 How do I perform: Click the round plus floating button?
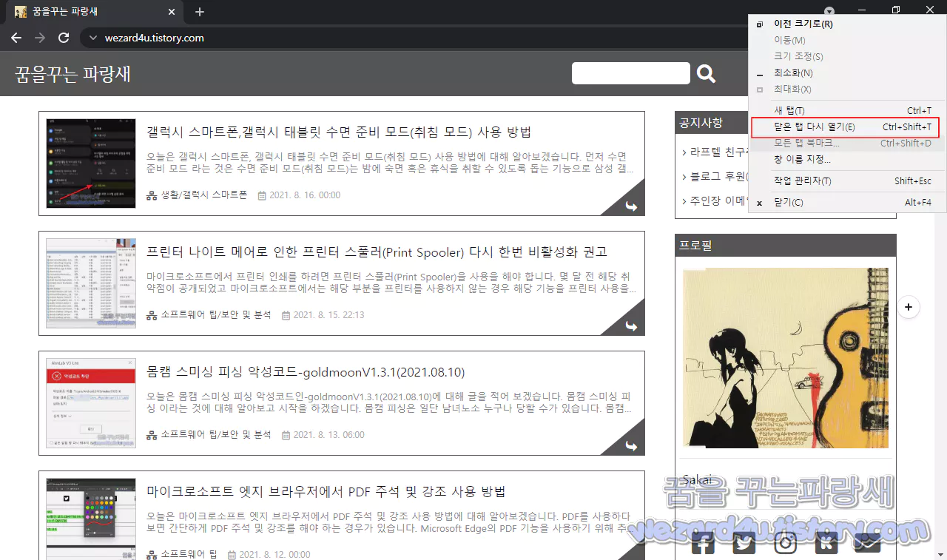[x=909, y=307]
